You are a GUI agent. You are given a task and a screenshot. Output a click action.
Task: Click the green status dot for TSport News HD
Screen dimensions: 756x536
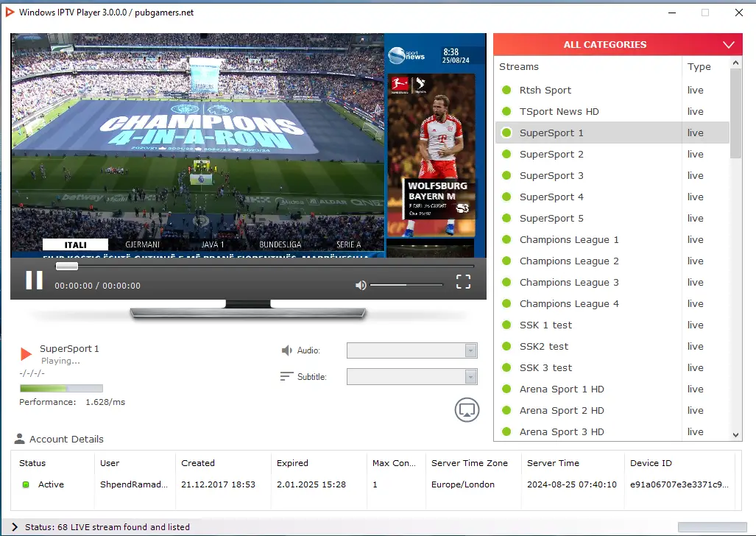coord(506,111)
